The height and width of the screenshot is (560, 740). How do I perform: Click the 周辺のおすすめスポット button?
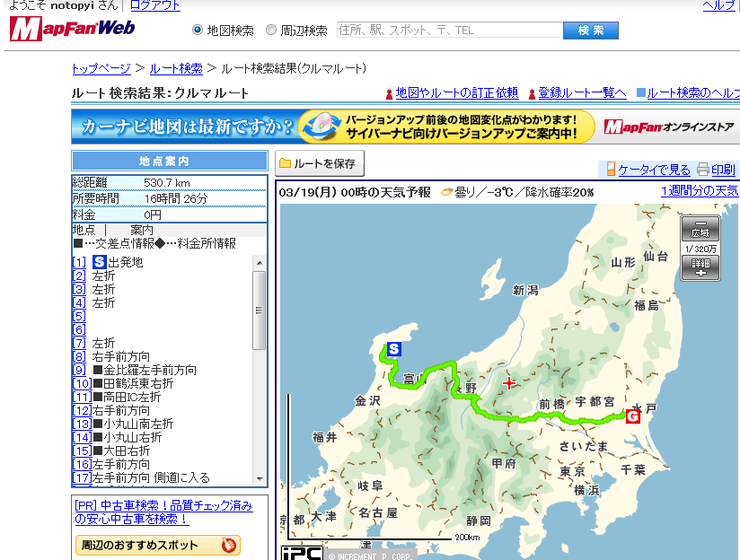click(x=157, y=545)
